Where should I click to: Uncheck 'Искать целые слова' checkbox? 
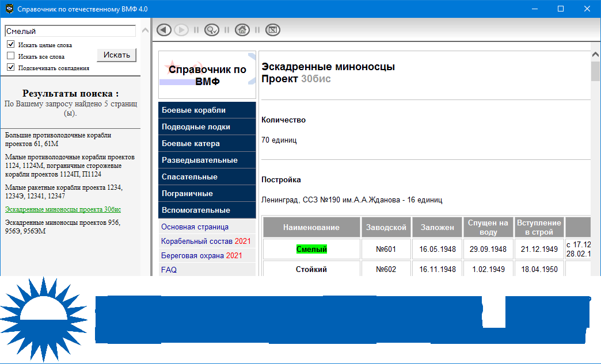10,44
